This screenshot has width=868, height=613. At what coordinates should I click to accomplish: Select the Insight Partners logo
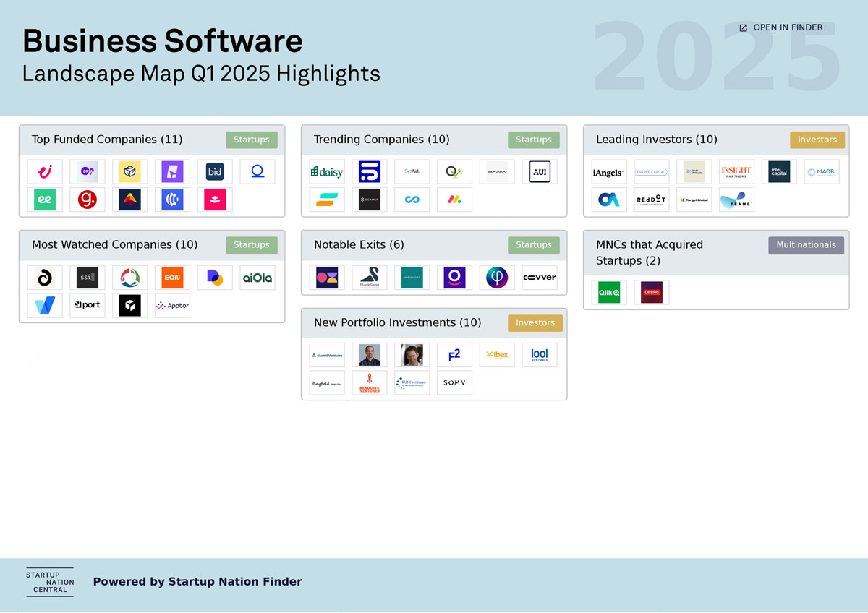pyautogui.click(x=736, y=171)
